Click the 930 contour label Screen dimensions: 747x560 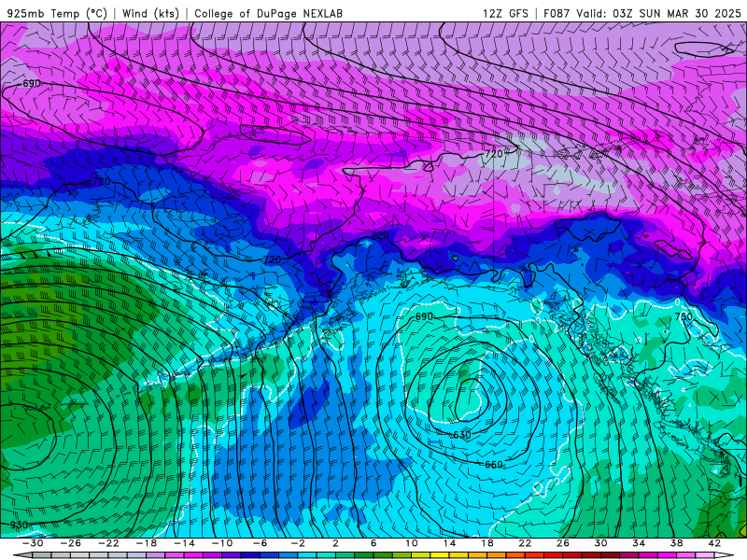(x=19, y=525)
